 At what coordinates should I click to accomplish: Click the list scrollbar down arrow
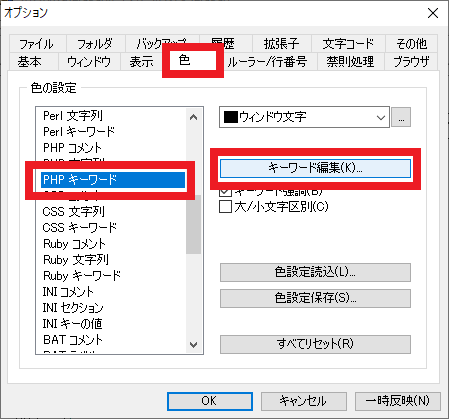[193, 345]
